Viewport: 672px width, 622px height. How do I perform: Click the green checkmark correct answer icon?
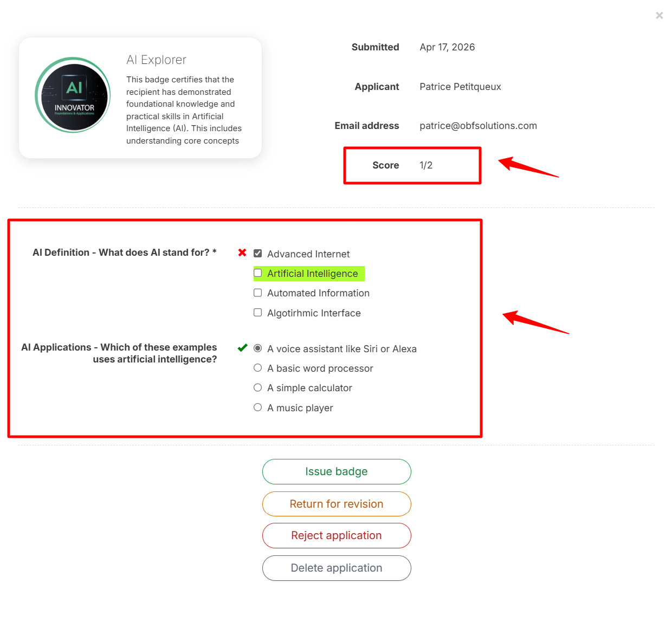pos(242,348)
